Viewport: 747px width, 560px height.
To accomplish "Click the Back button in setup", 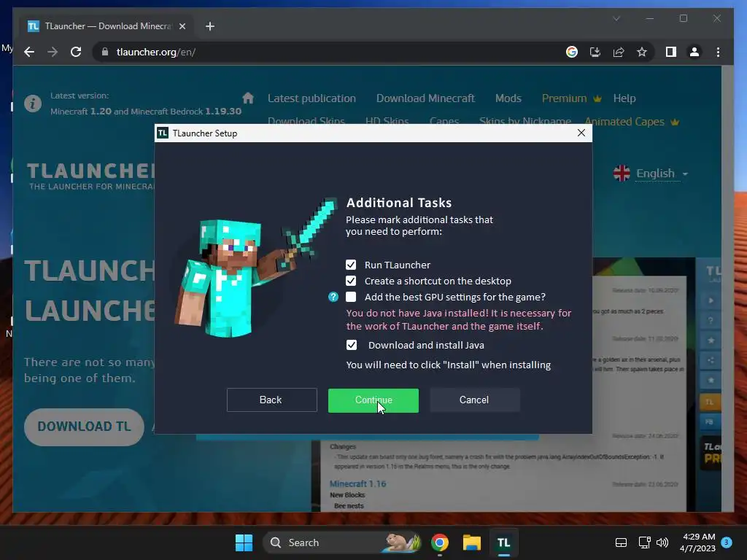I will click(271, 400).
